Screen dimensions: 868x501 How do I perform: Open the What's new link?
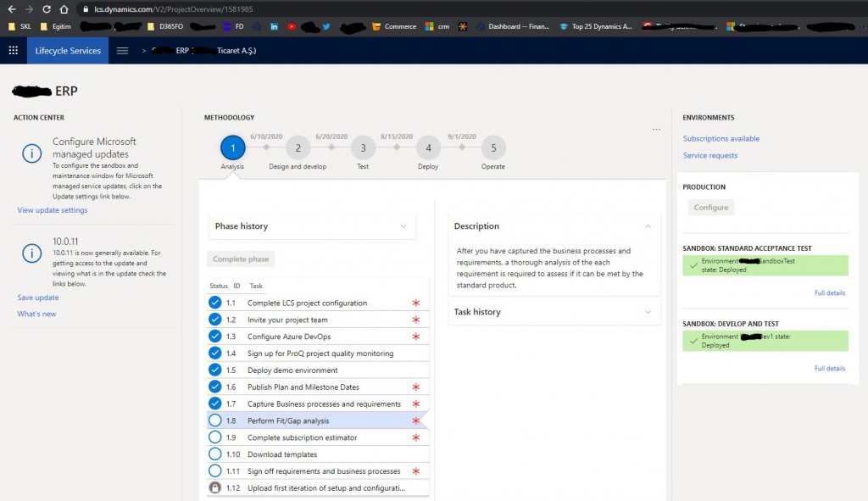[36, 314]
